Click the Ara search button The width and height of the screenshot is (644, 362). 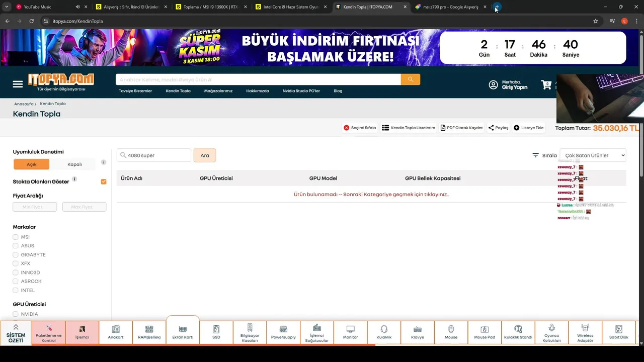coord(205,155)
